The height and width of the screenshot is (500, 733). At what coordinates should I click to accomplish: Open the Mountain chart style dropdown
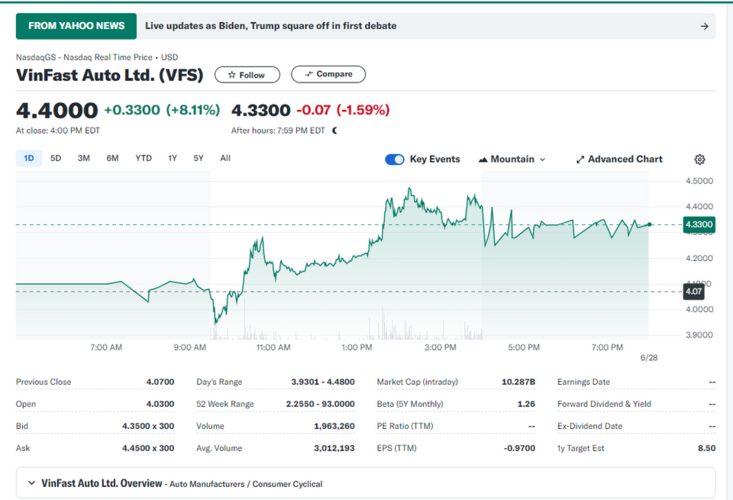pyautogui.click(x=513, y=159)
